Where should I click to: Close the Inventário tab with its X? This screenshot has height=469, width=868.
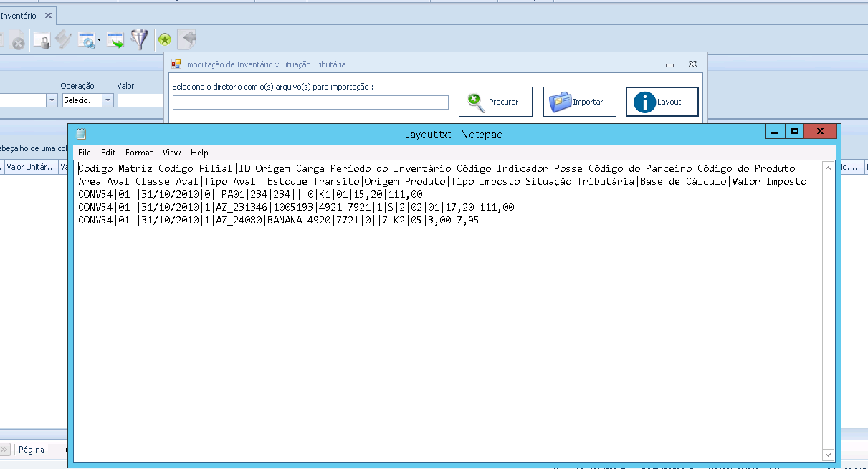pos(48,15)
